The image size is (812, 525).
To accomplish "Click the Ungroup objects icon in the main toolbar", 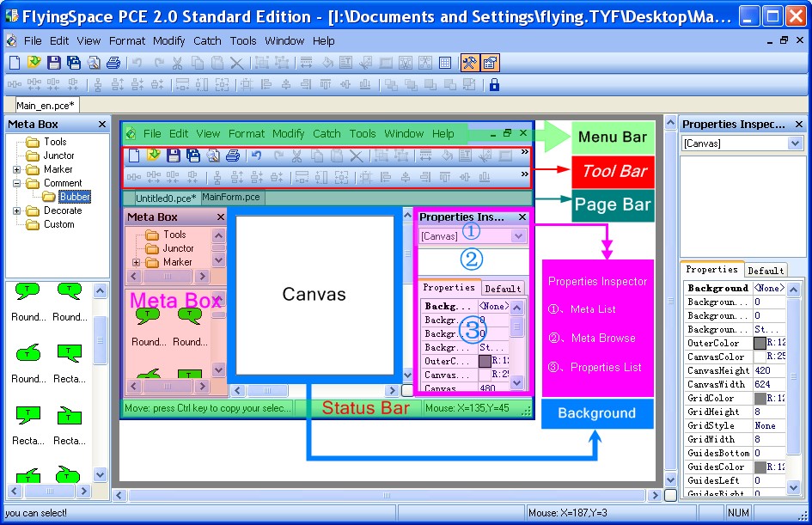I will pyautogui.click(x=282, y=64).
